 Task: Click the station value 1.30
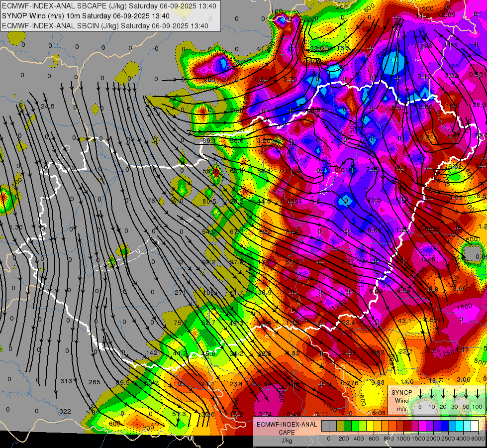tap(16, 227)
